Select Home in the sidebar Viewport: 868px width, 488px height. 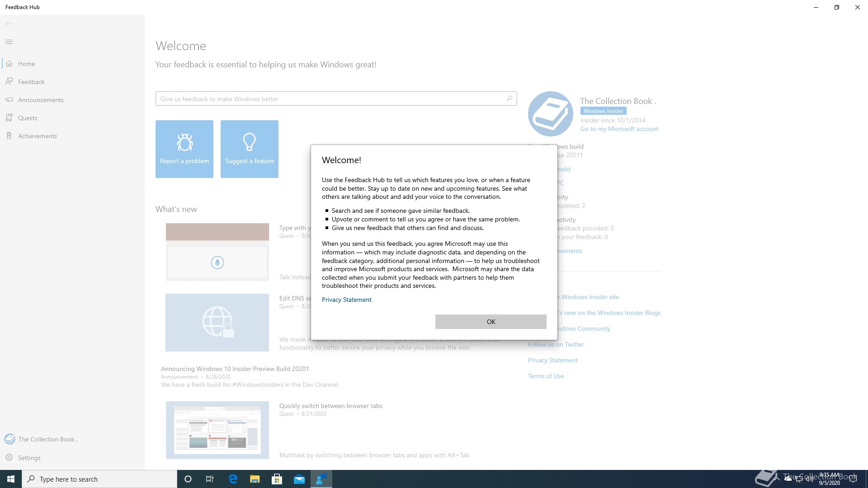[x=72, y=64]
